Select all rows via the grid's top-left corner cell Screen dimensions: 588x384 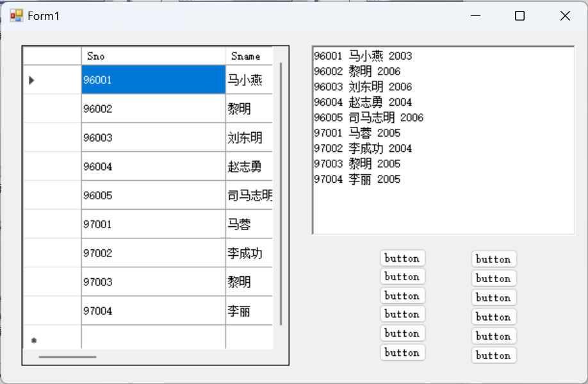[x=52, y=56]
